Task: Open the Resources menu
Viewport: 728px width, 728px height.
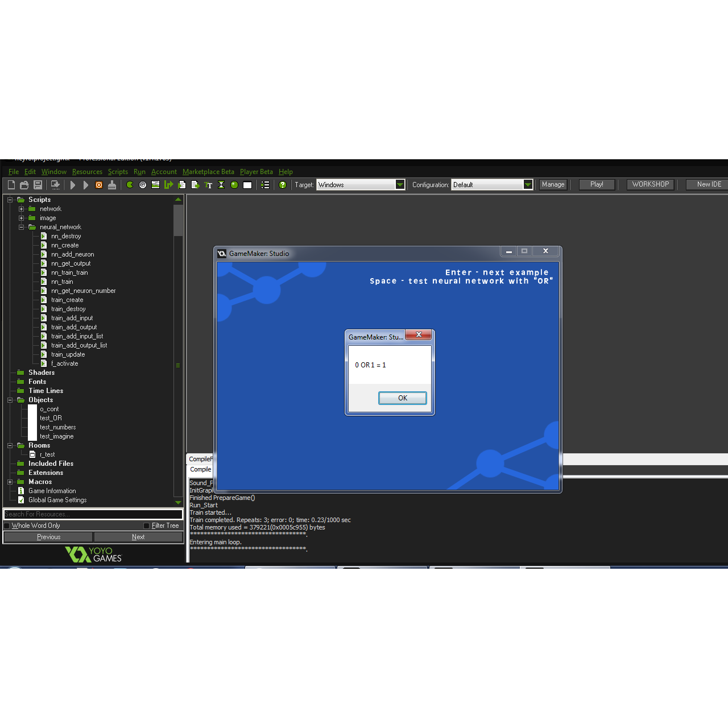Action: click(87, 172)
